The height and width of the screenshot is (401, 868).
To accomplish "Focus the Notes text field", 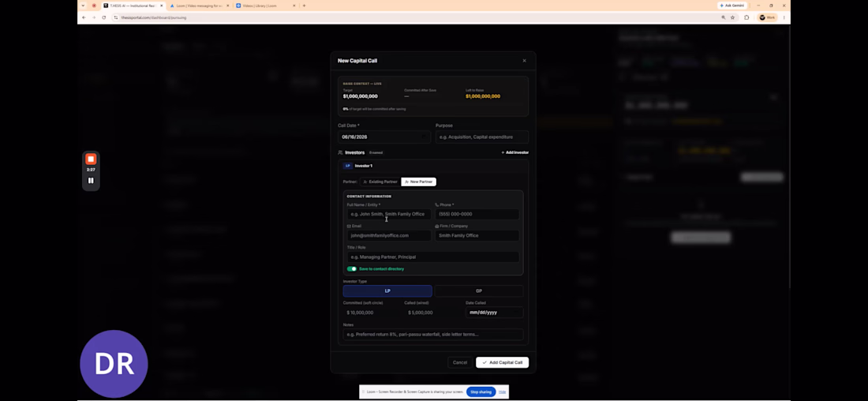I will 433,335.
